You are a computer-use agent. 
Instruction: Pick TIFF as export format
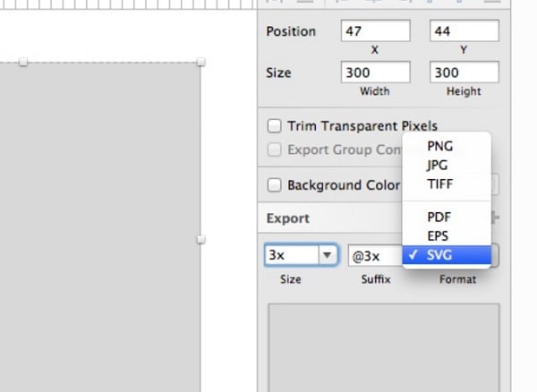click(439, 183)
